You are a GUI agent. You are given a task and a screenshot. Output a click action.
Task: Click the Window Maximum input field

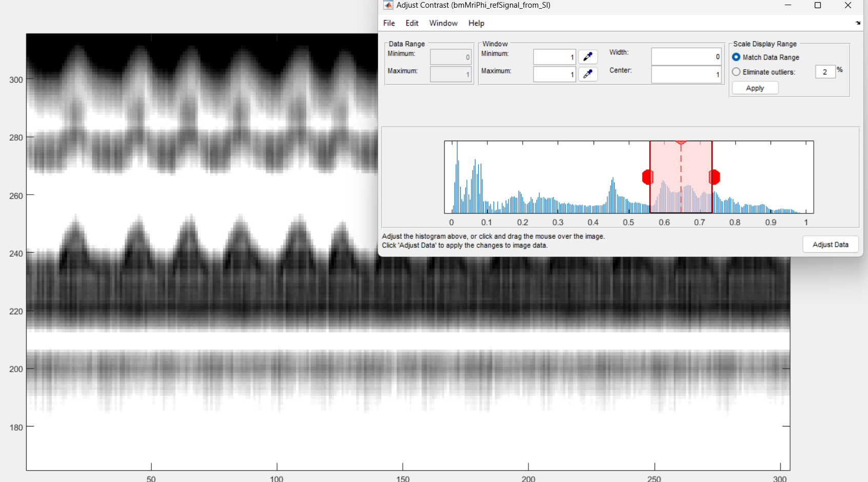[555, 74]
